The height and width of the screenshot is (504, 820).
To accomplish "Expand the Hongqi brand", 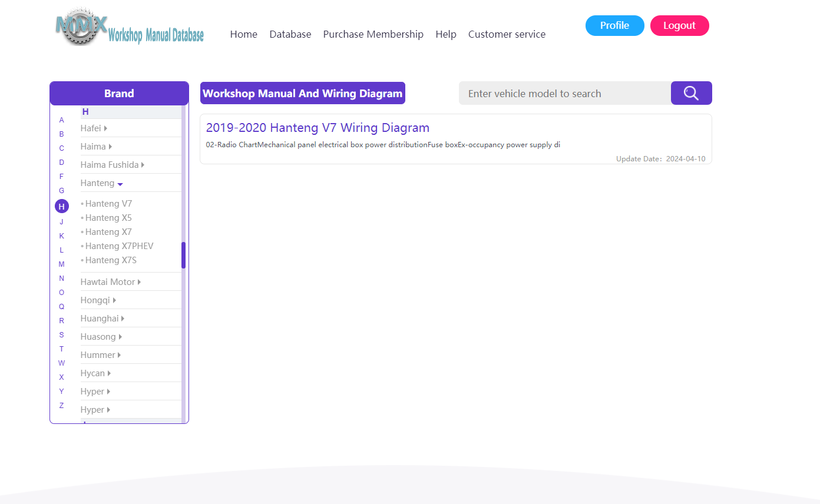I will [98, 300].
